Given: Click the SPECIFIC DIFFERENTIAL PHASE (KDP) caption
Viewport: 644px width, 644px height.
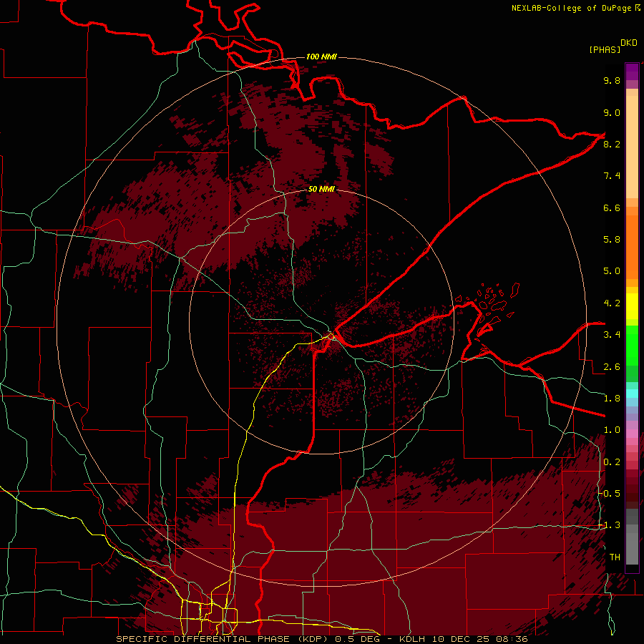Looking at the screenshot, I should 223,639.
